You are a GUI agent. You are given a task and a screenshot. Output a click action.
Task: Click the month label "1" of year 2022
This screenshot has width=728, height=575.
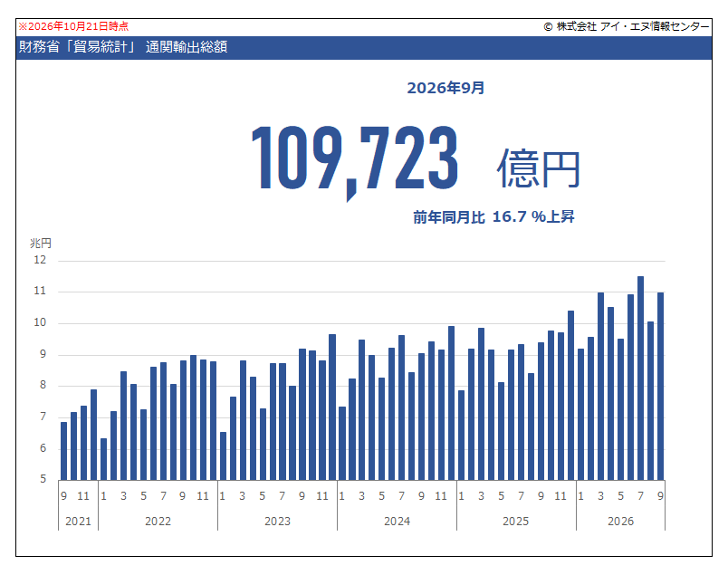103,496
